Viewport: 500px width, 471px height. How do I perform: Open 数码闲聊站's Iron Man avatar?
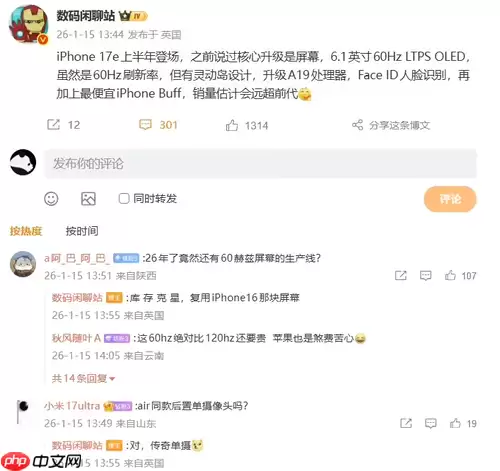tap(28, 24)
